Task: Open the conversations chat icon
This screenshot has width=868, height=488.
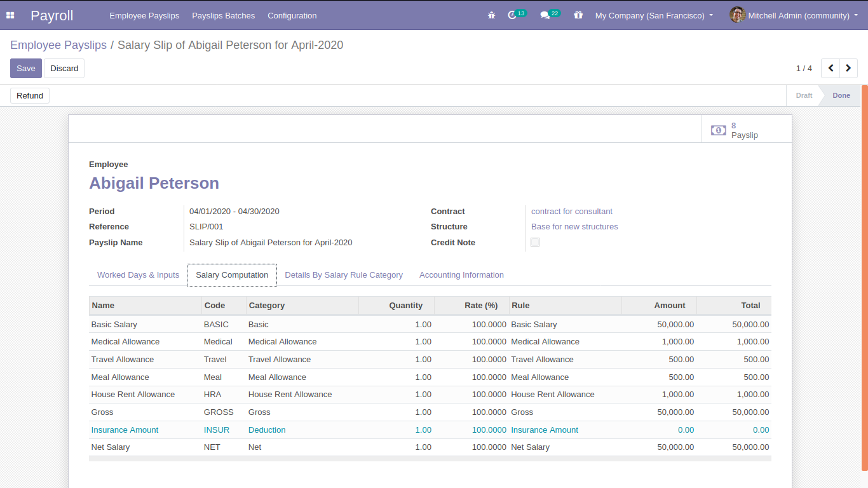Action: click(545, 15)
